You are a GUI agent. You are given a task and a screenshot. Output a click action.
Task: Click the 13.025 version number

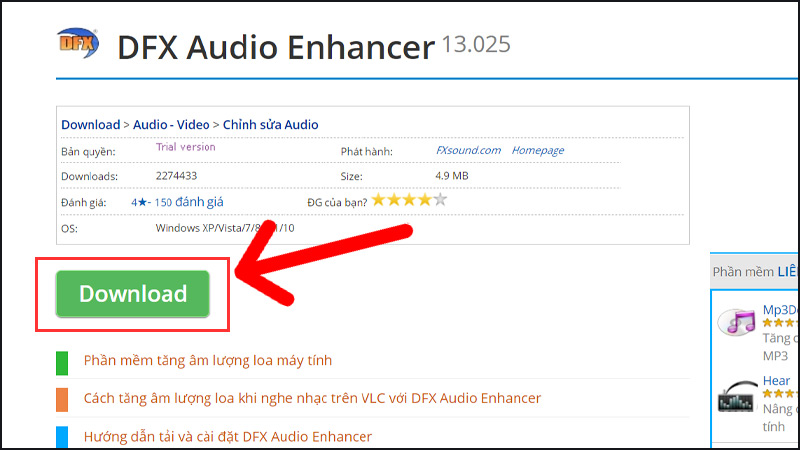click(476, 44)
